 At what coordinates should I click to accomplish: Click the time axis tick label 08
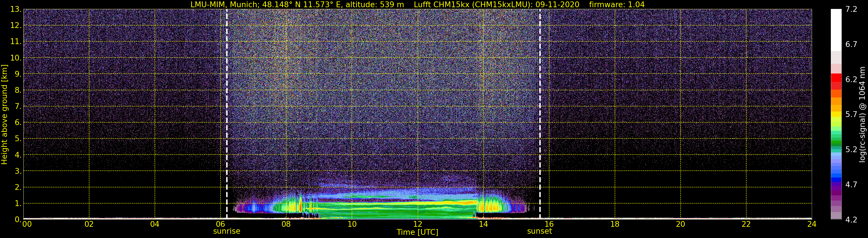coord(286,224)
